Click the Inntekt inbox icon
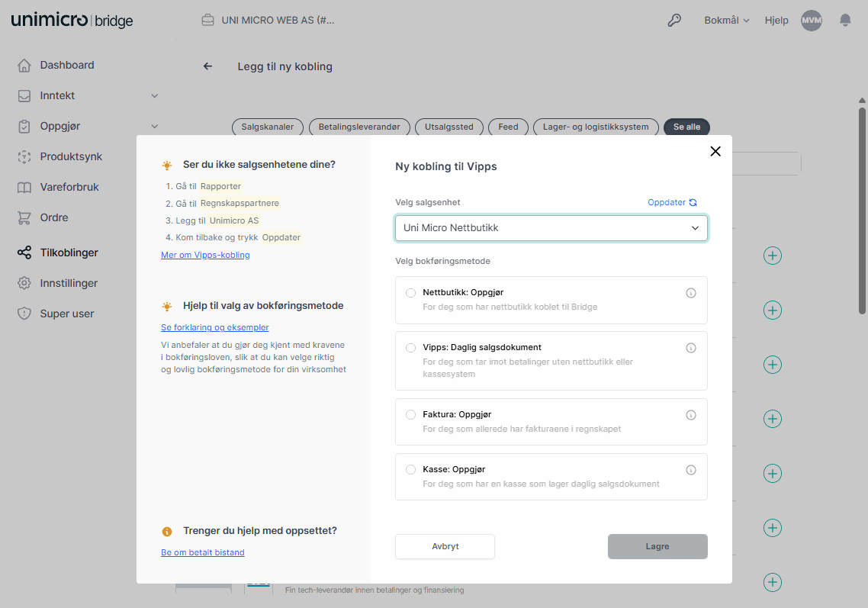Viewport: 868px width, 608px height. pyautogui.click(x=24, y=96)
